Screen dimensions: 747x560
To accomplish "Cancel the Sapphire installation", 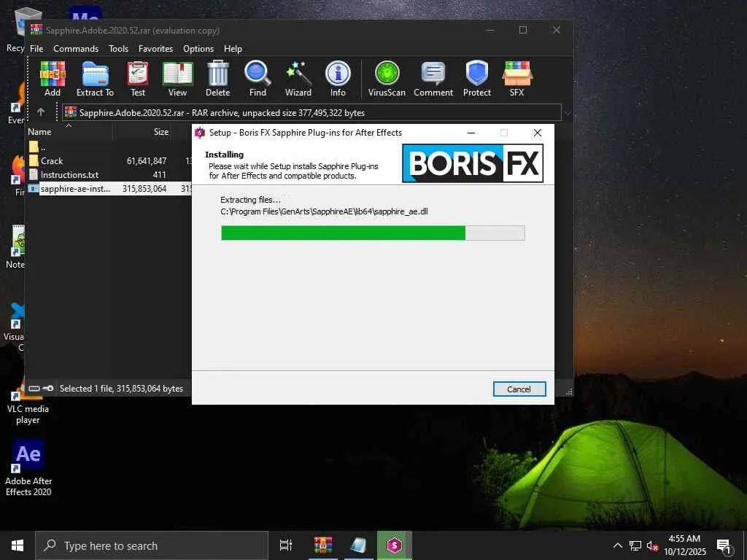I will click(x=519, y=389).
